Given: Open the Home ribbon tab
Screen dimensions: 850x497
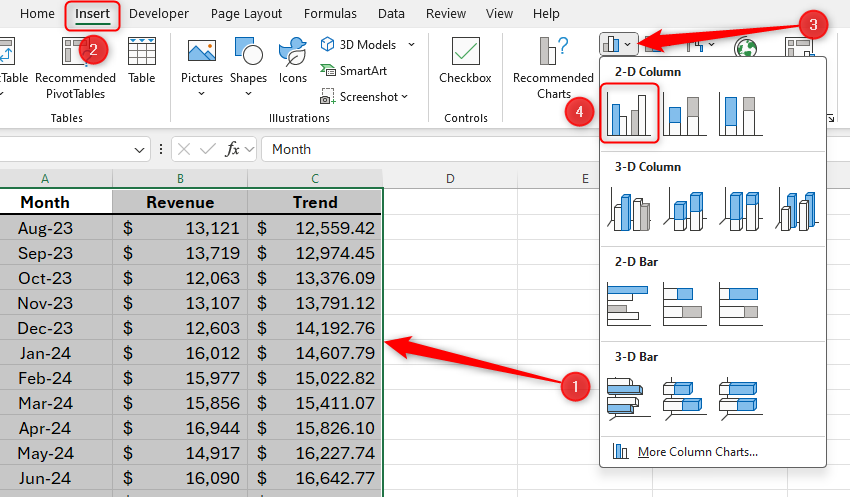Looking at the screenshot, I should coord(37,14).
